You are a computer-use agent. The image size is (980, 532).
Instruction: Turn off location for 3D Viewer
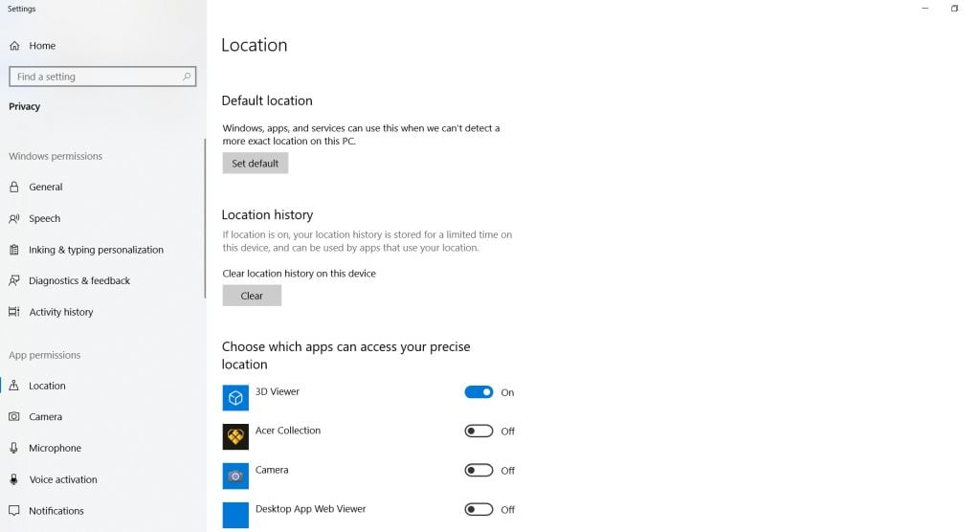pos(479,392)
